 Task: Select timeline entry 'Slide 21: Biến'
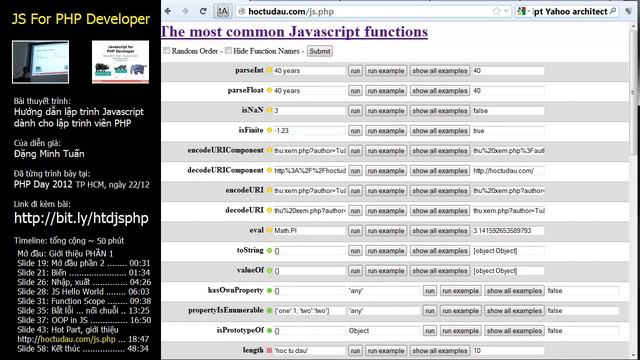coord(84,273)
